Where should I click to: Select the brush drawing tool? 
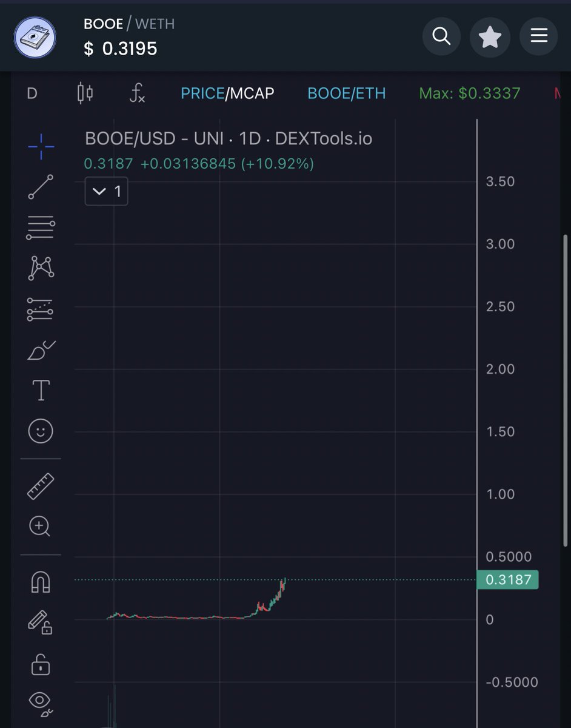[41, 350]
